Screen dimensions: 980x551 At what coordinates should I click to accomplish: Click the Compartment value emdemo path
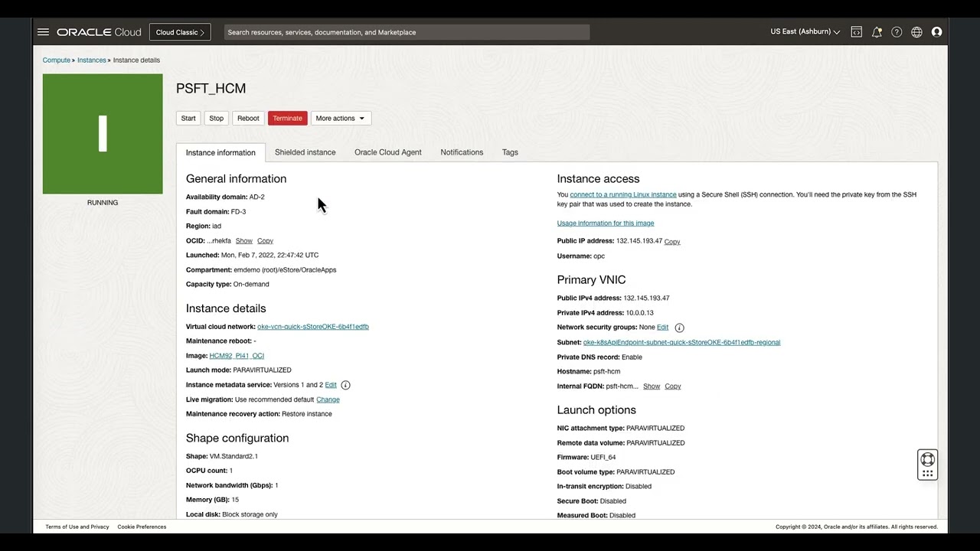pos(285,270)
